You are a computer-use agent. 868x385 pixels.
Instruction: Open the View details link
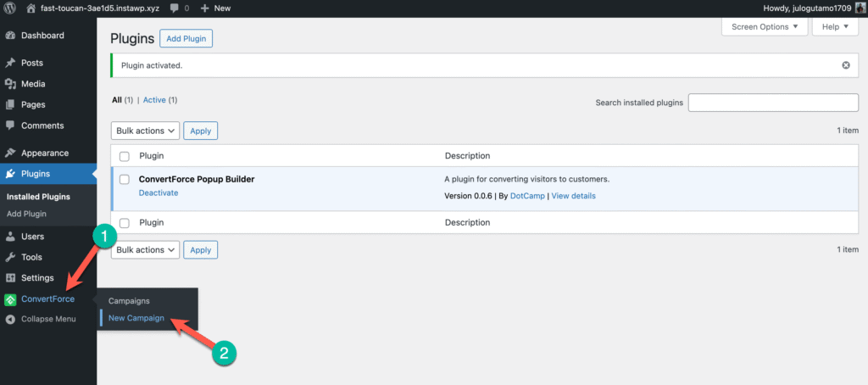point(574,196)
